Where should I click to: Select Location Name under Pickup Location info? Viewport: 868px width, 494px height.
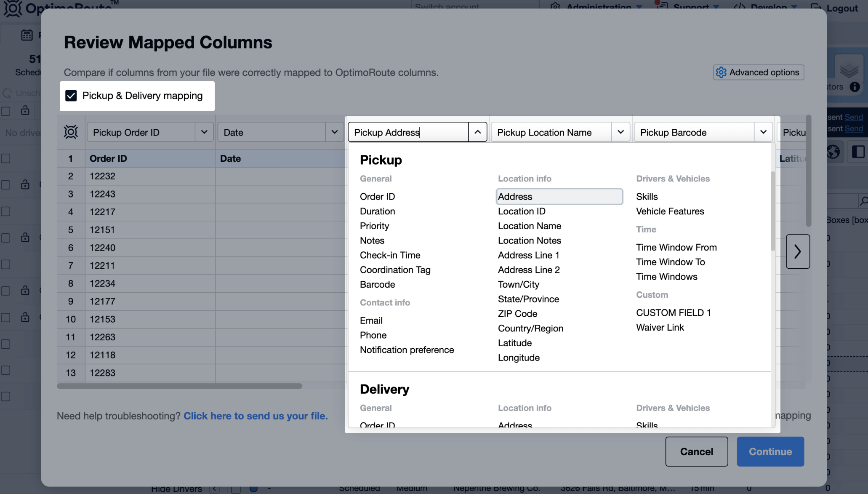pyautogui.click(x=529, y=226)
